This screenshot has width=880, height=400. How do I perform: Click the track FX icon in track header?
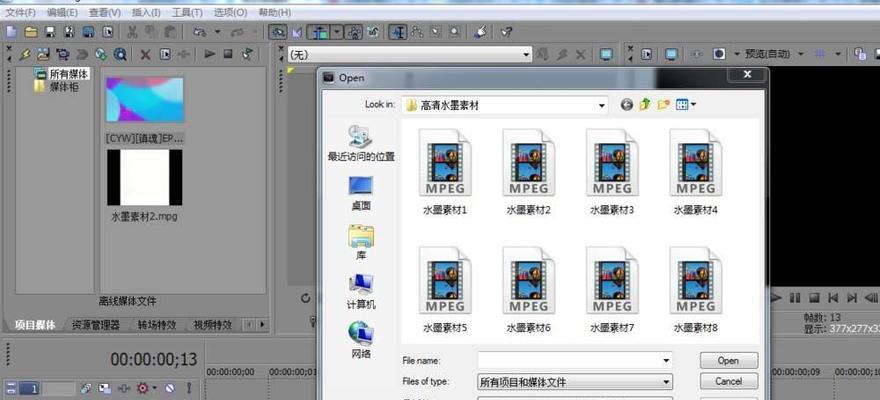[124, 388]
